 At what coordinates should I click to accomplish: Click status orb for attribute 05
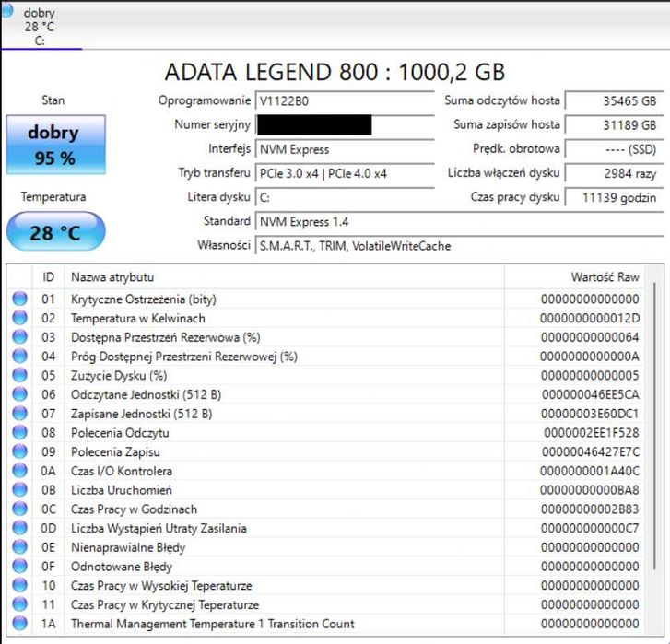[19, 375]
